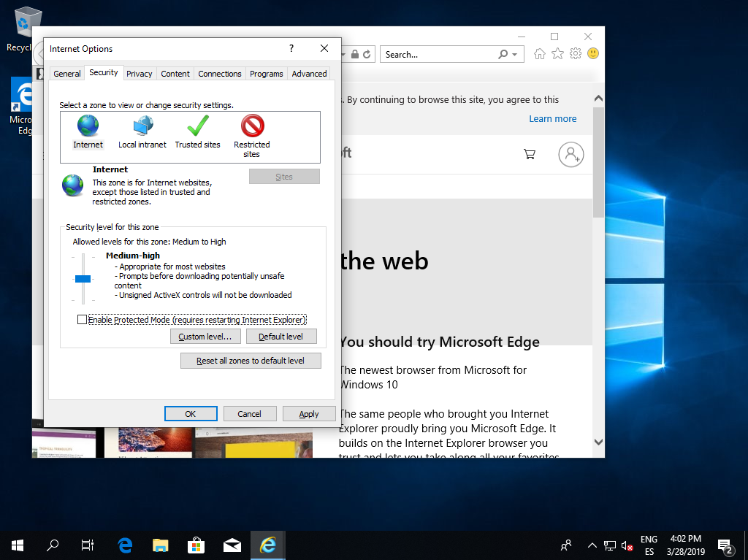748x560 pixels.
Task: Click the security lock icon in address bar
Action: pyautogui.click(x=355, y=54)
